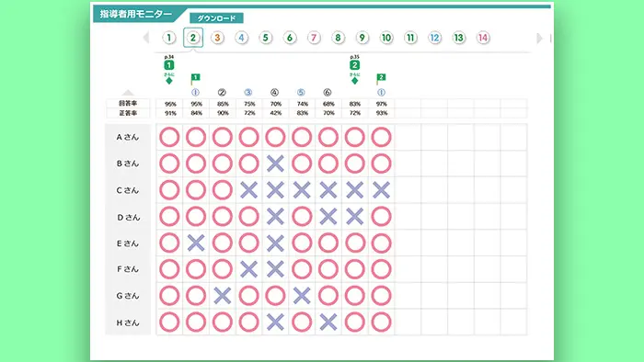Open orange page tab 3

click(217, 38)
